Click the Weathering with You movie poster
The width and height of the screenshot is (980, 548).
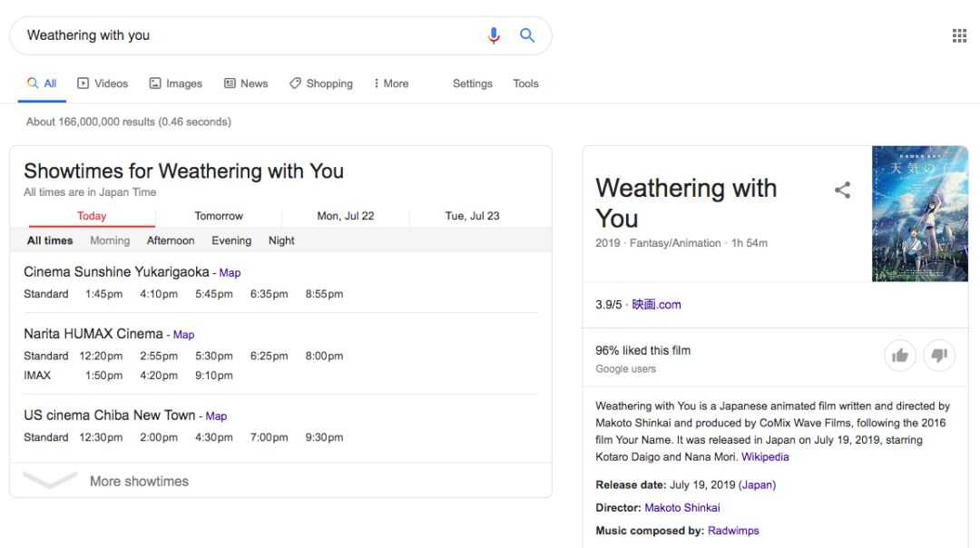(x=920, y=214)
